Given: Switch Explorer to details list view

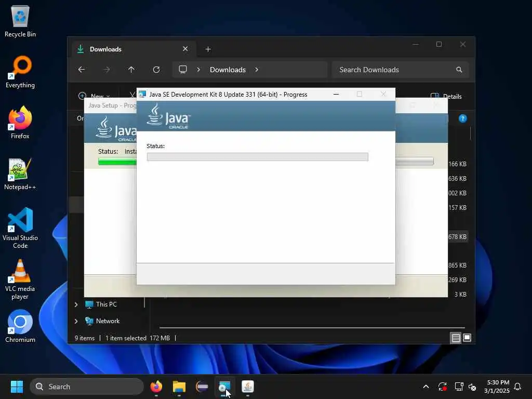Looking at the screenshot, I should [456, 338].
